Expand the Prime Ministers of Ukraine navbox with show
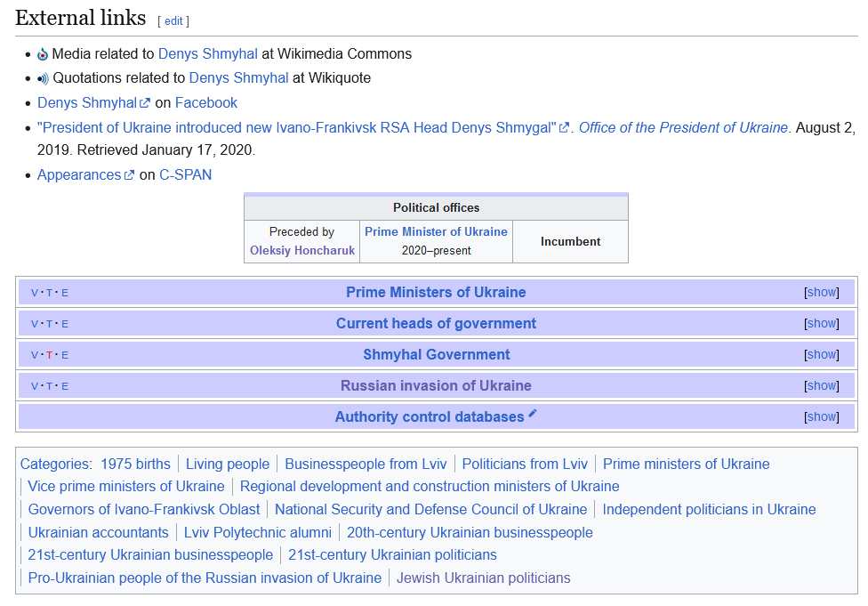Screen dimensions: 868x606 (x=822, y=292)
